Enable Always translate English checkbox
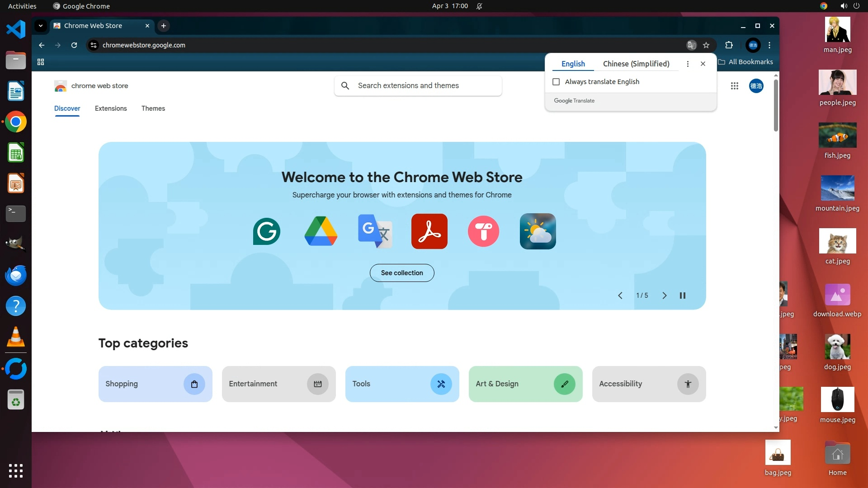 coord(556,82)
